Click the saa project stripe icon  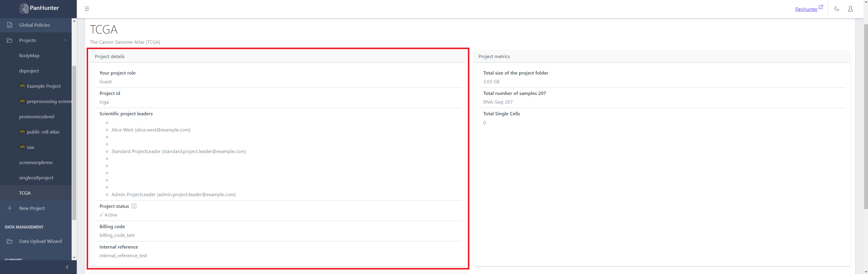pyautogui.click(x=22, y=147)
